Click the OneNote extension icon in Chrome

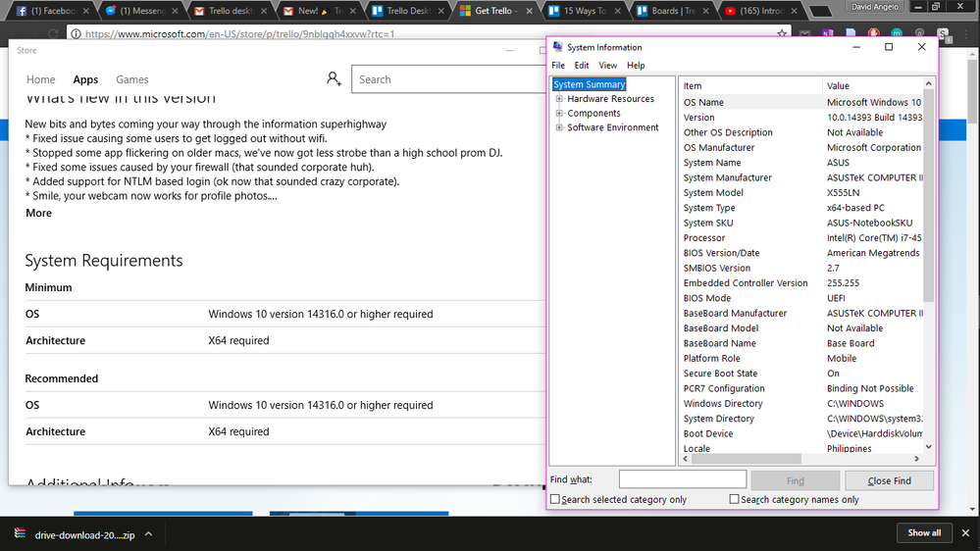[x=828, y=33]
